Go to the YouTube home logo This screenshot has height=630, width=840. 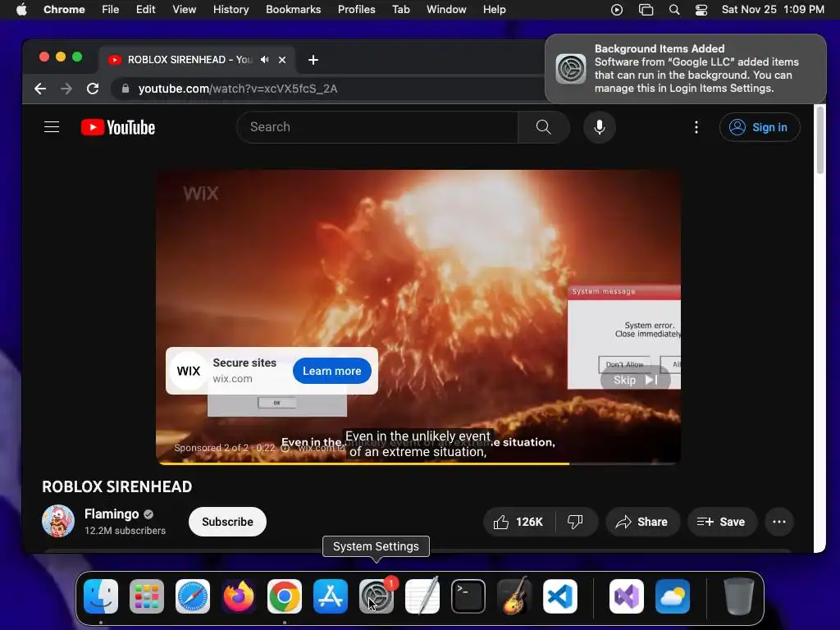[118, 127]
